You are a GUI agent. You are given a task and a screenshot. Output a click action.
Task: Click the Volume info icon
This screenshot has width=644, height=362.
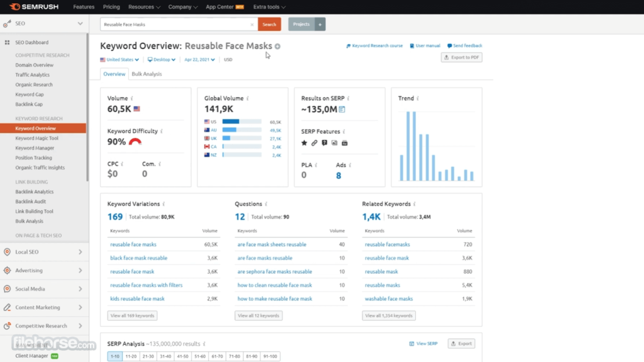point(132,99)
